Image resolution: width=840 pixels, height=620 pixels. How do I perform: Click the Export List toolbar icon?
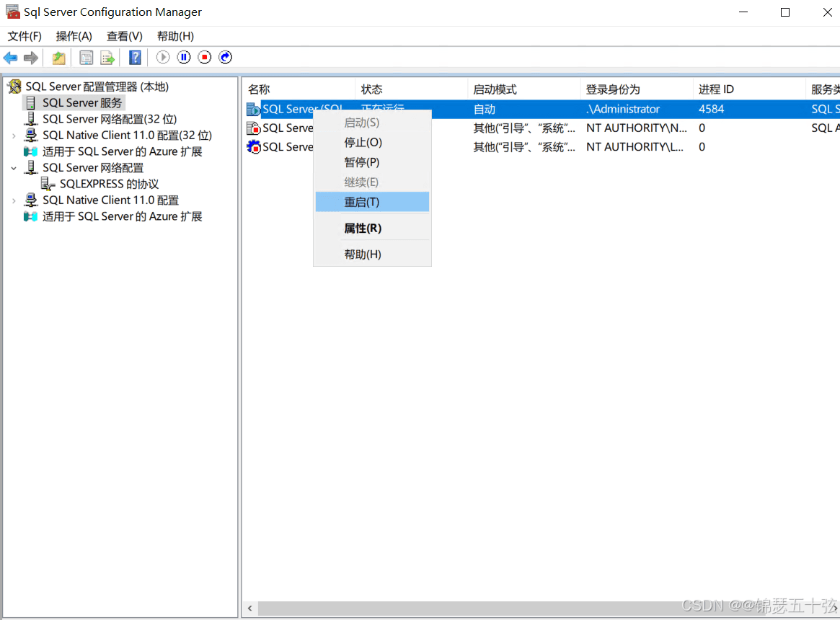pyautogui.click(x=107, y=58)
